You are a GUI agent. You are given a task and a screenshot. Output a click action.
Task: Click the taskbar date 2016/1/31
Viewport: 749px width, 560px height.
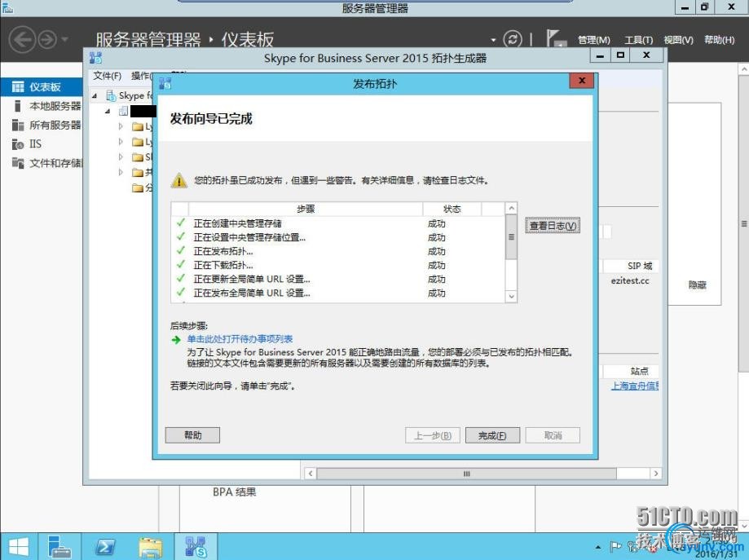pos(716,554)
